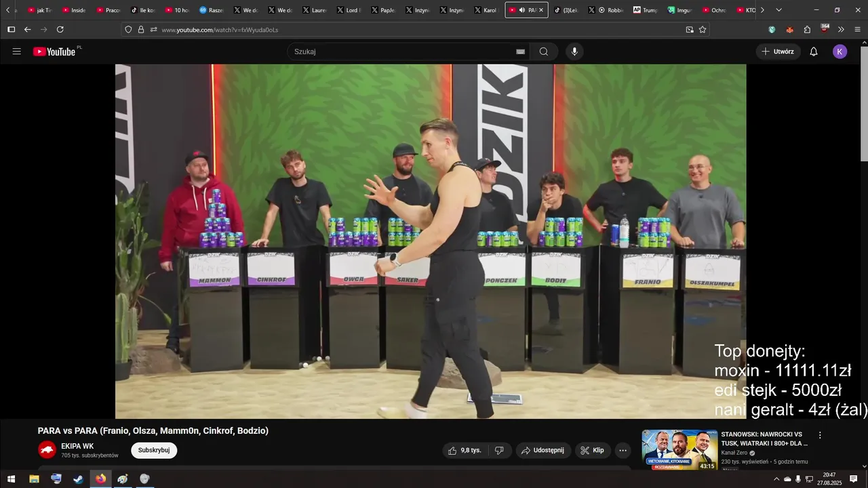Screen dimensions: 868x488
Task: Open the extension showing badge 364
Action: pyautogui.click(x=825, y=28)
